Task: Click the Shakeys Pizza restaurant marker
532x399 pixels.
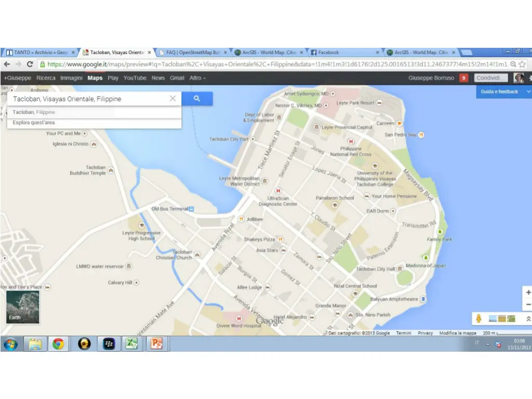Action: [280, 239]
